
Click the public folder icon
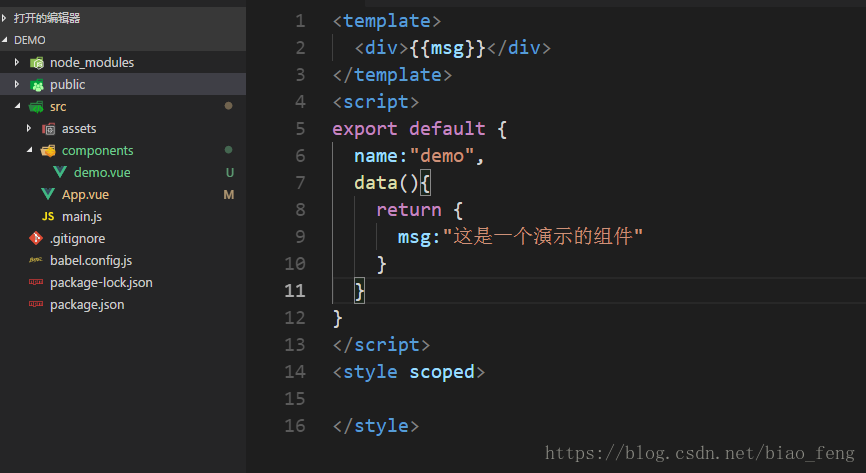36,85
